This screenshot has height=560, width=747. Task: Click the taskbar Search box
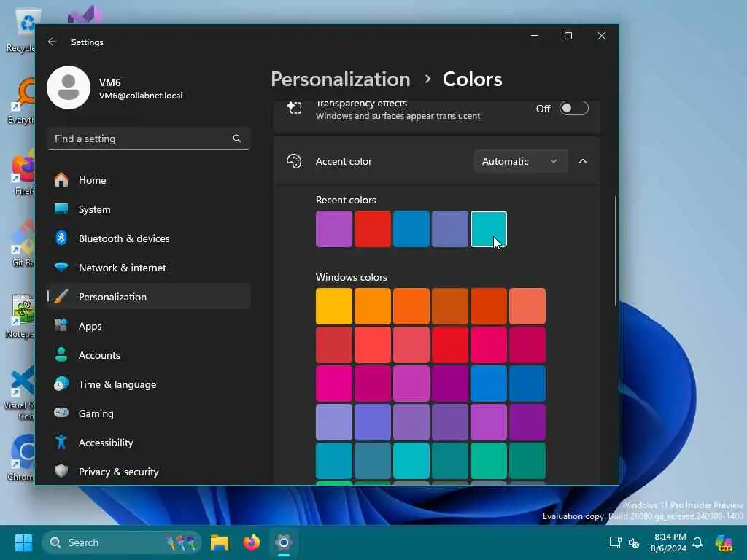(122, 542)
